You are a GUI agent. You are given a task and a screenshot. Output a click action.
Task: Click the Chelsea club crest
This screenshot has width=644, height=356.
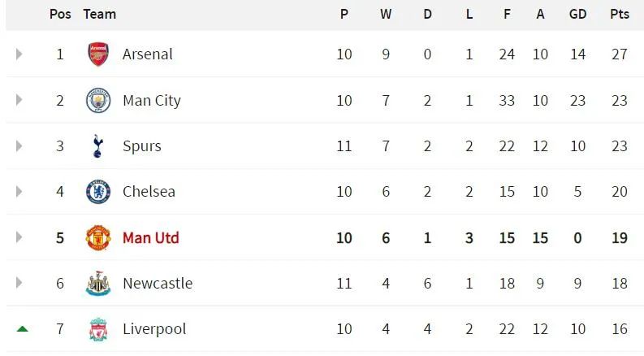(x=98, y=192)
